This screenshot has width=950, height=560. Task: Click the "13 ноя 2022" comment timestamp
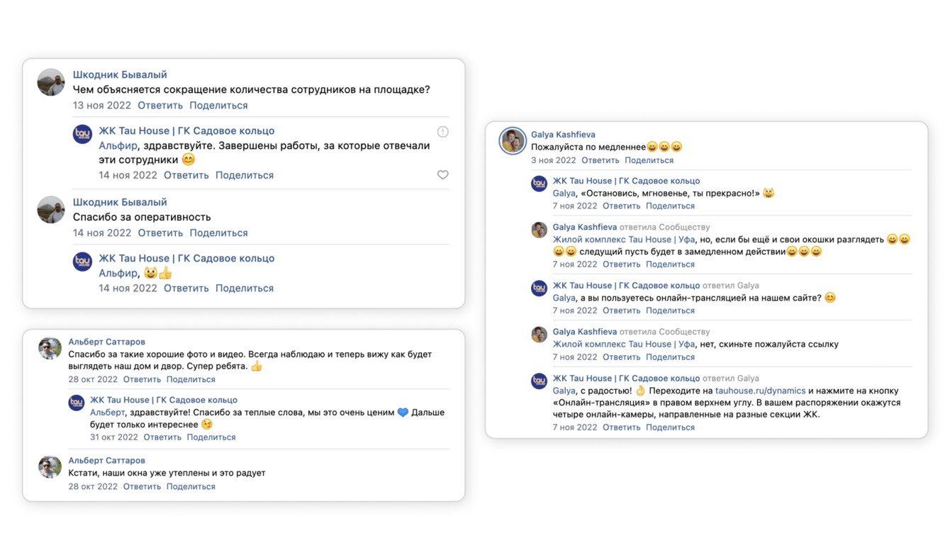click(x=101, y=105)
